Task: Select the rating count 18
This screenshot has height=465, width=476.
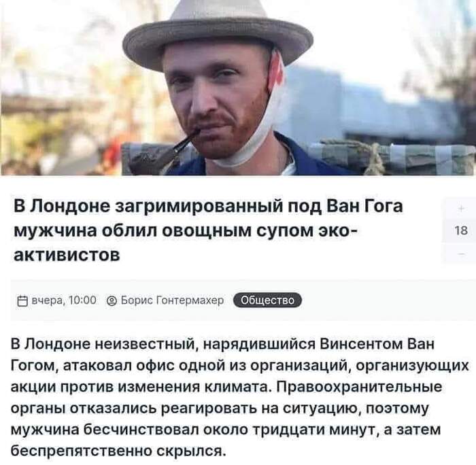Action: 461,230
